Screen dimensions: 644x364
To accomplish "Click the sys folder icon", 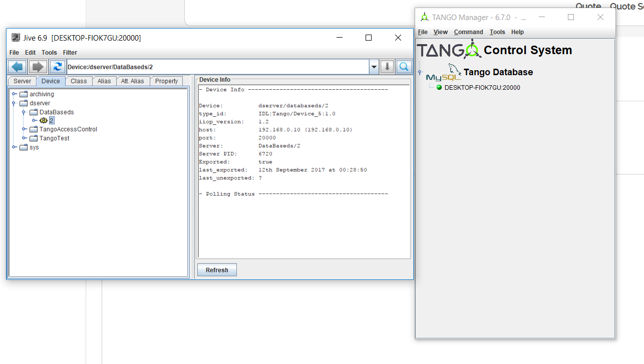I will pos(24,147).
